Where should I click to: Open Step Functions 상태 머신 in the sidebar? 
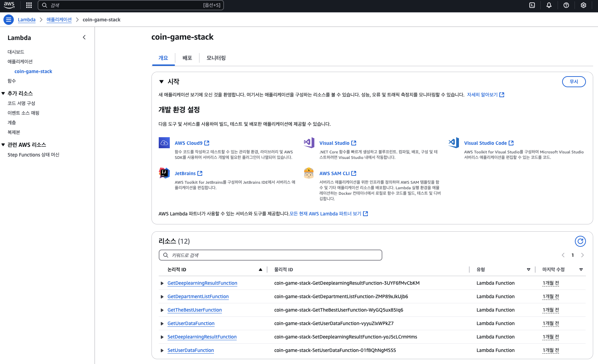[33, 155]
